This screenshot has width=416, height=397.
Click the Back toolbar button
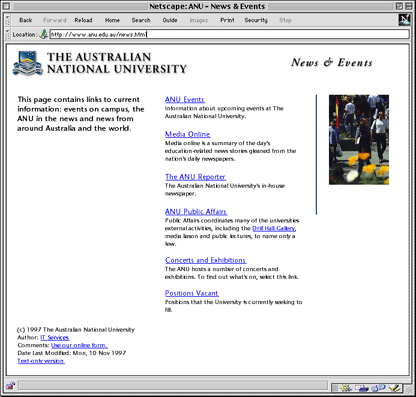26,20
